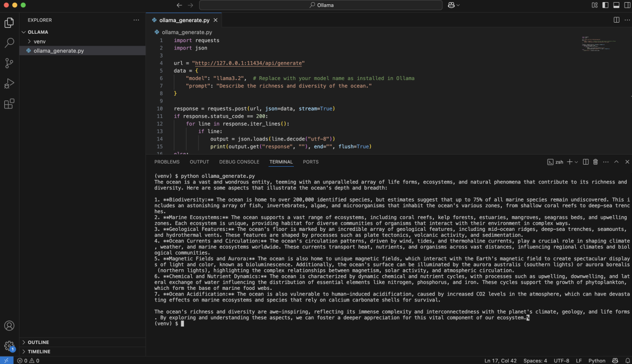632x364 pixels.
Task: Open the Manage gear icon
Action: pos(9,346)
